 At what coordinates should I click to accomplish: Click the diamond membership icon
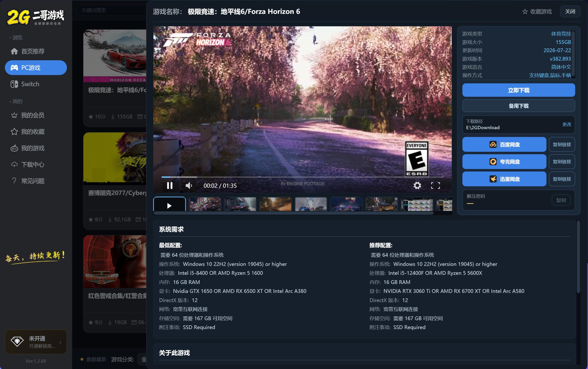[x=17, y=342]
